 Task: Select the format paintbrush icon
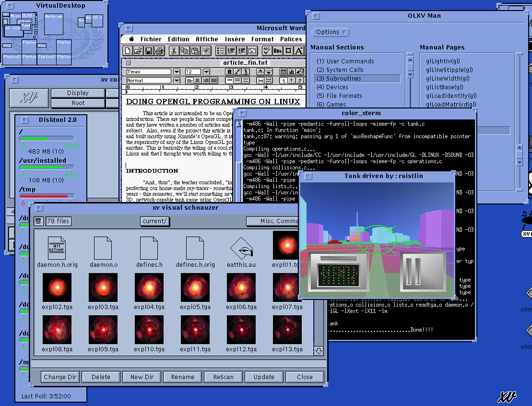point(206,51)
